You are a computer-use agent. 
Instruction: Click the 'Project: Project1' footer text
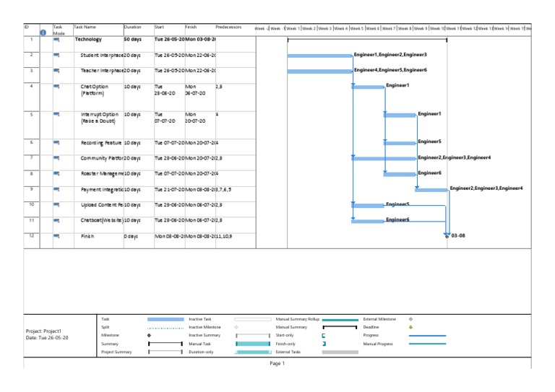click(43, 331)
